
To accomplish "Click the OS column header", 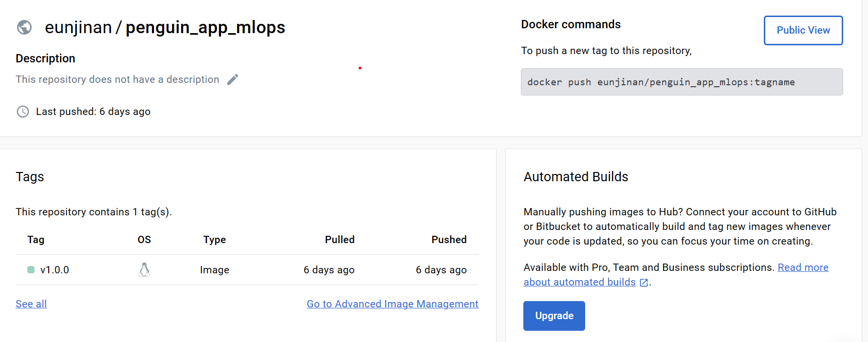I will coord(144,240).
